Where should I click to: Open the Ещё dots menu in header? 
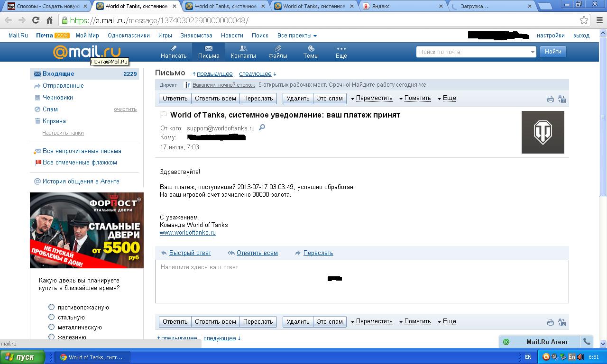pos(341,52)
